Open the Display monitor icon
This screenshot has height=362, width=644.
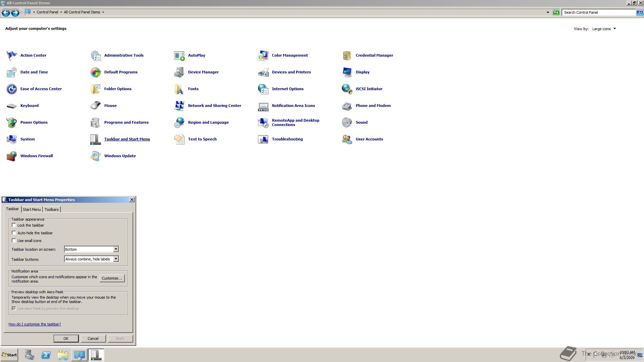tap(347, 72)
